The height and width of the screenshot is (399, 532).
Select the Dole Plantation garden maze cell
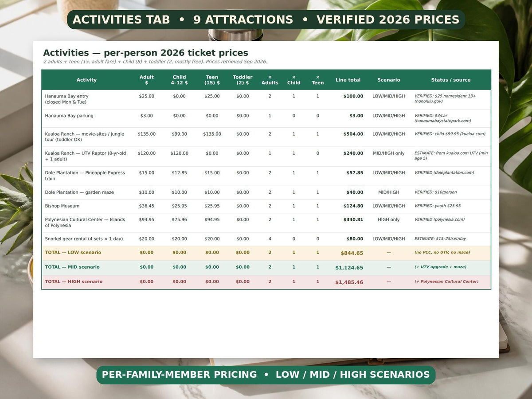coord(79,192)
